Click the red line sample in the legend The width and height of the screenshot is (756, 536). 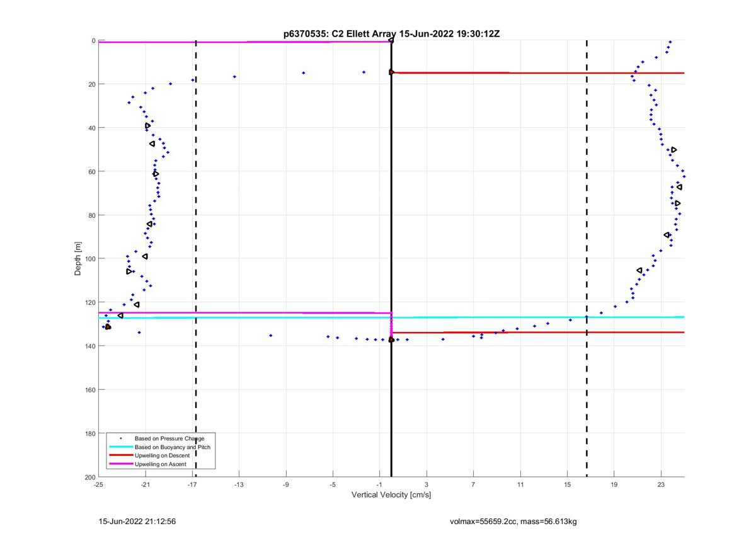pos(121,455)
